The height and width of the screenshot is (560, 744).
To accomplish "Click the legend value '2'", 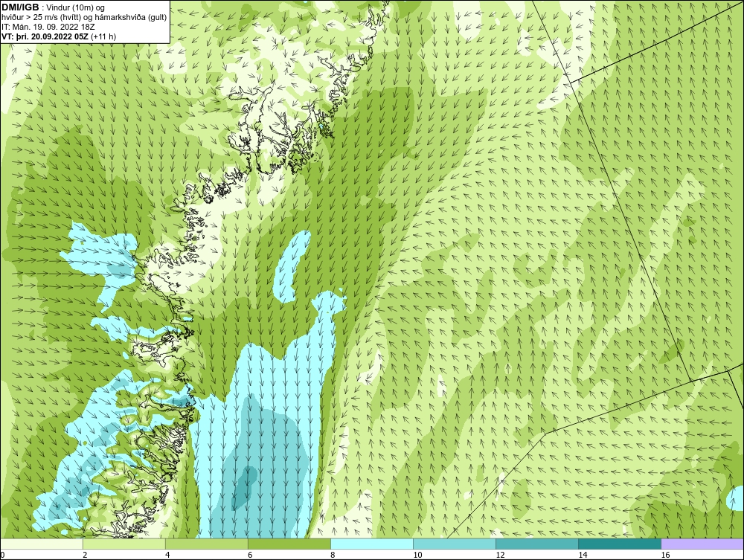I will (x=85, y=555).
